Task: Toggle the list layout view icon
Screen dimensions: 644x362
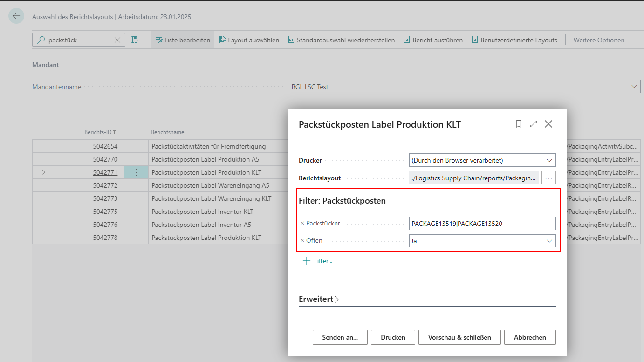Action: [x=134, y=40]
